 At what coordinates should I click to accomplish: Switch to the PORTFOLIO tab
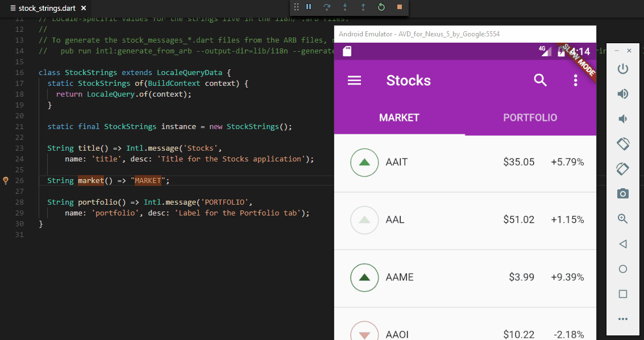click(x=530, y=118)
